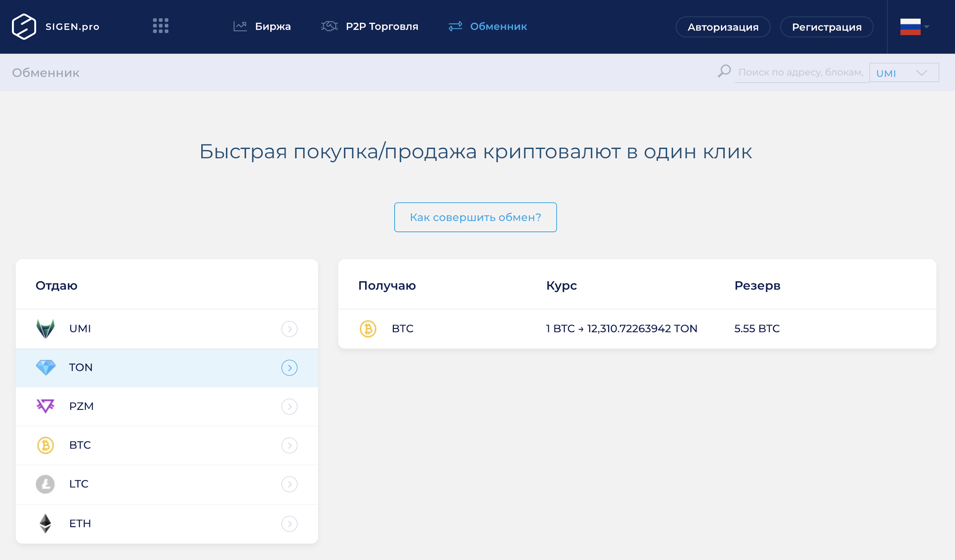Expand the BTC row arrow in Отдаю

click(x=289, y=445)
